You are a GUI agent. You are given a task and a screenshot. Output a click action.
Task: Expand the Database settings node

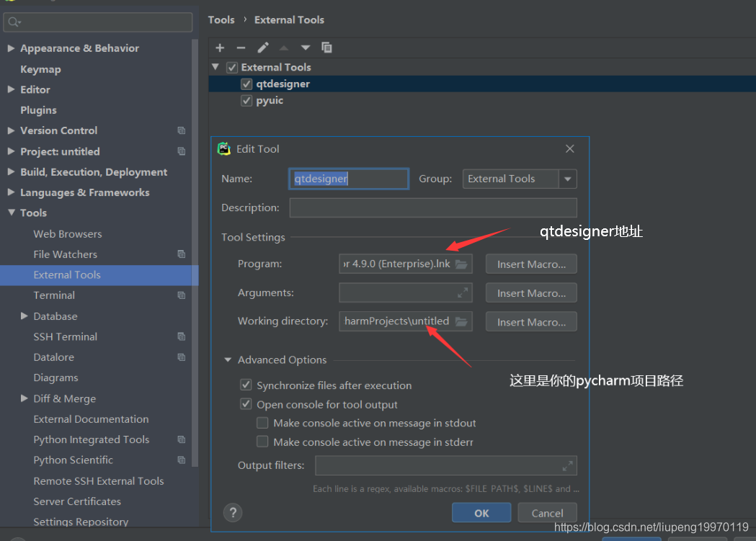click(24, 316)
